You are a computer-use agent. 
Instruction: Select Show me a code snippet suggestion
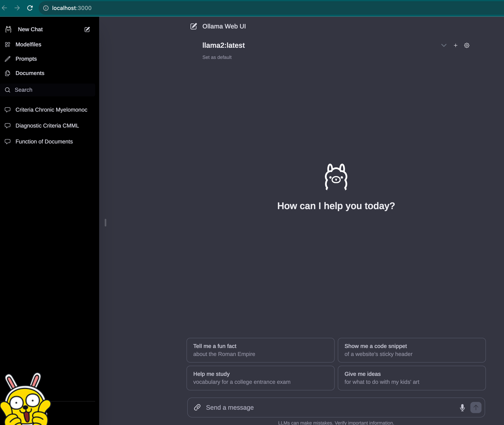411,350
